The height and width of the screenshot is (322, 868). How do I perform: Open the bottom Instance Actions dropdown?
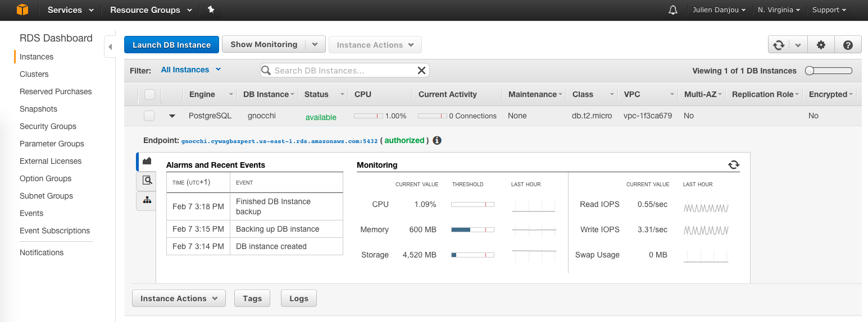click(179, 298)
